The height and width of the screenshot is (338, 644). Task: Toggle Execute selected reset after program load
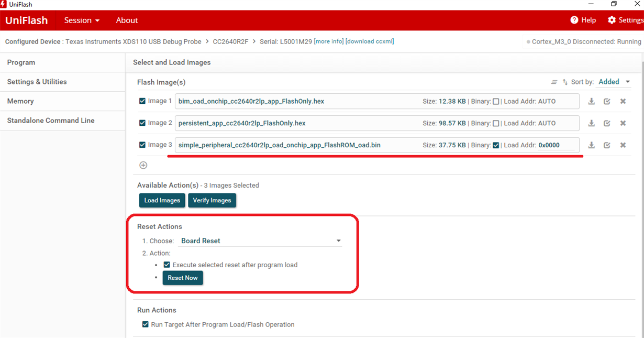tap(167, 265)
